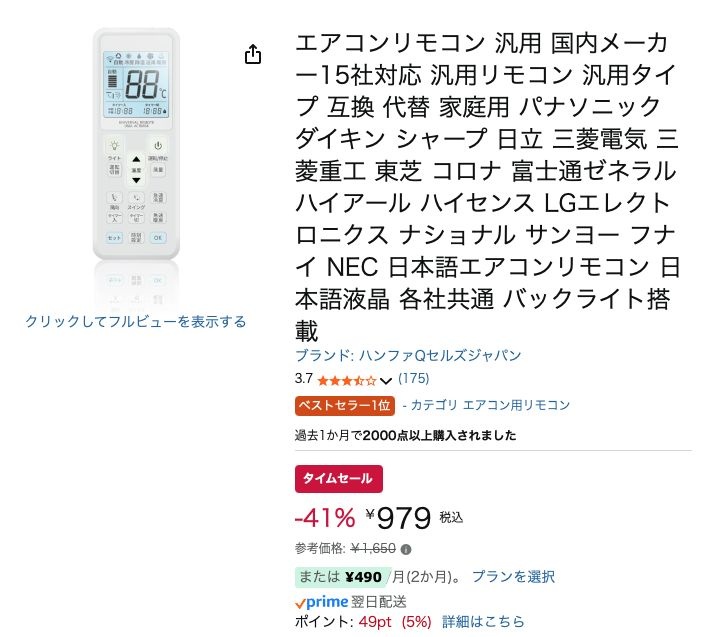Click the share icon beside the product image

tap(253, 55)
